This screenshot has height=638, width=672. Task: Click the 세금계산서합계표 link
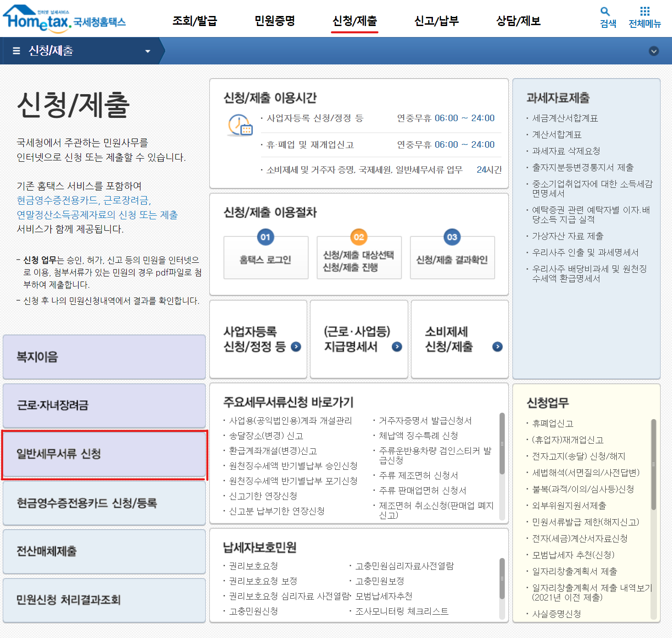coord(565,118)
